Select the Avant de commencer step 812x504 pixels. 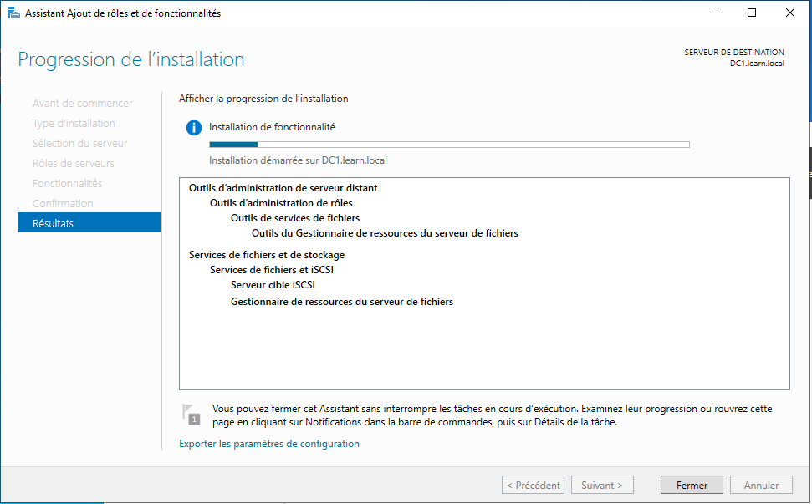click(x=82, y=103)
